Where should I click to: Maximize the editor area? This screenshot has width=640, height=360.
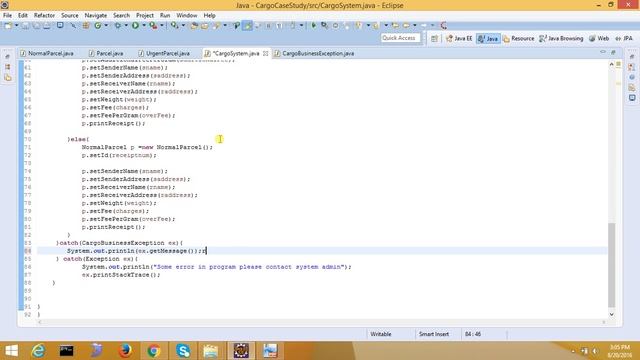pos(613,52)
